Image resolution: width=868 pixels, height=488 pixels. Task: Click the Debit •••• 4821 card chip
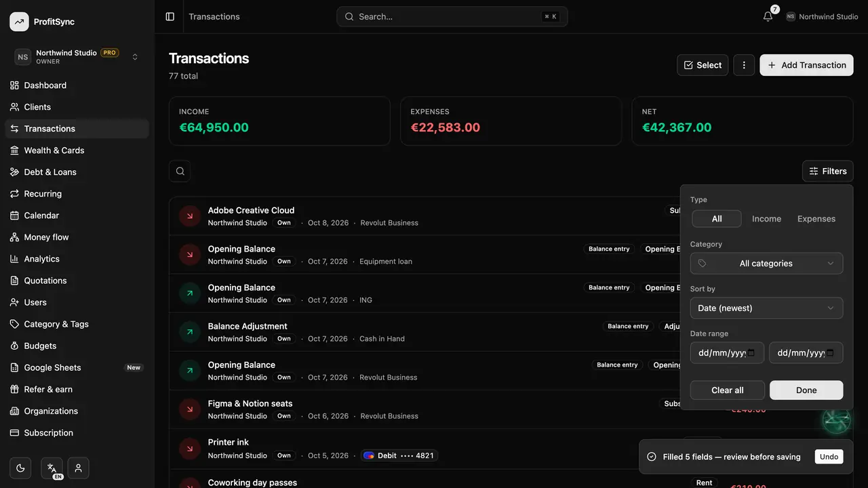399,455
